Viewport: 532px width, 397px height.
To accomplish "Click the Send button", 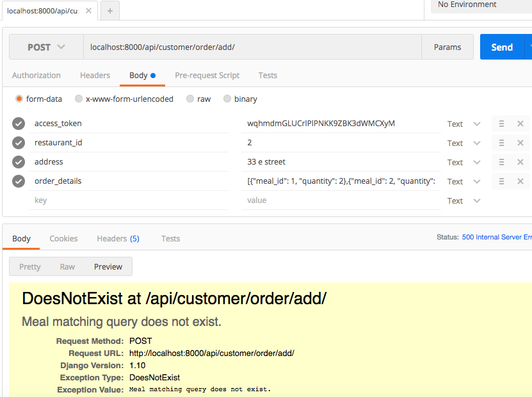I will pos(502,47).
